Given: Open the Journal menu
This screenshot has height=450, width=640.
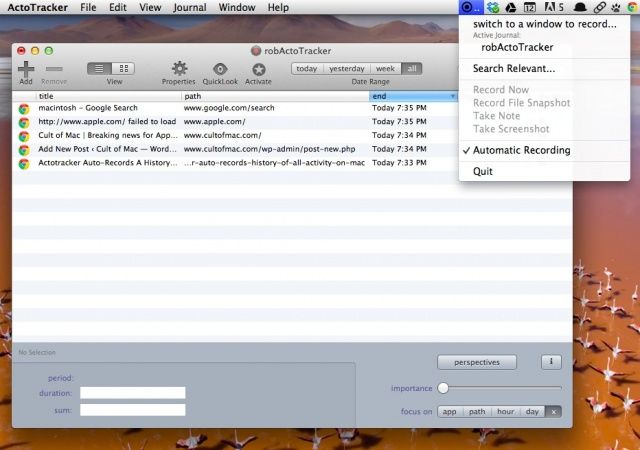Looking at the screenshot, I should tap(189, 7).
